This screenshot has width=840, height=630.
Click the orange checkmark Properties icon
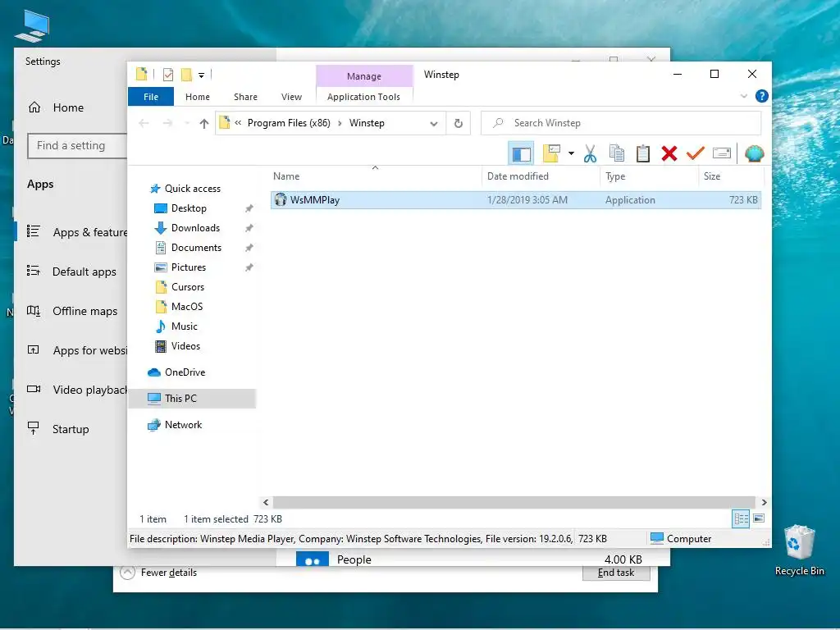[696, 153]
